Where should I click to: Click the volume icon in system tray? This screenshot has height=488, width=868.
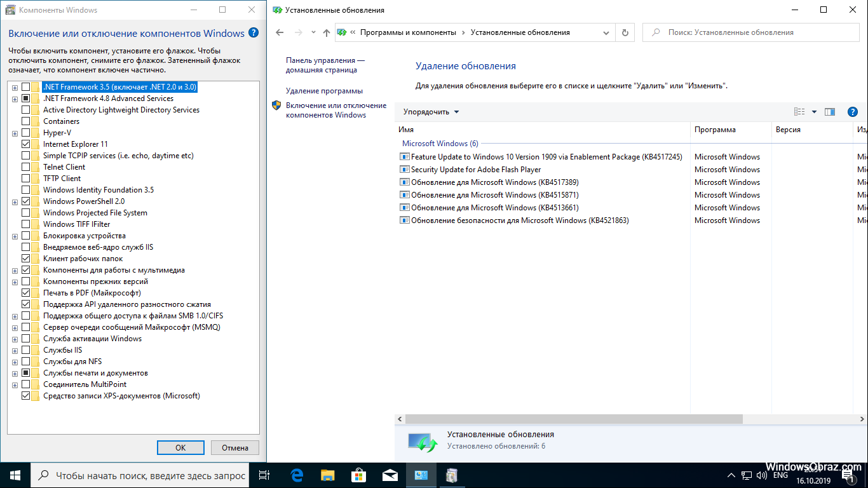(762, 475)
